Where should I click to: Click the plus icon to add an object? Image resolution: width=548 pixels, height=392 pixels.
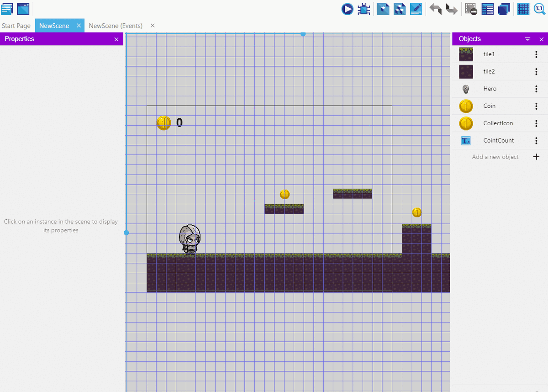(537, 157)
